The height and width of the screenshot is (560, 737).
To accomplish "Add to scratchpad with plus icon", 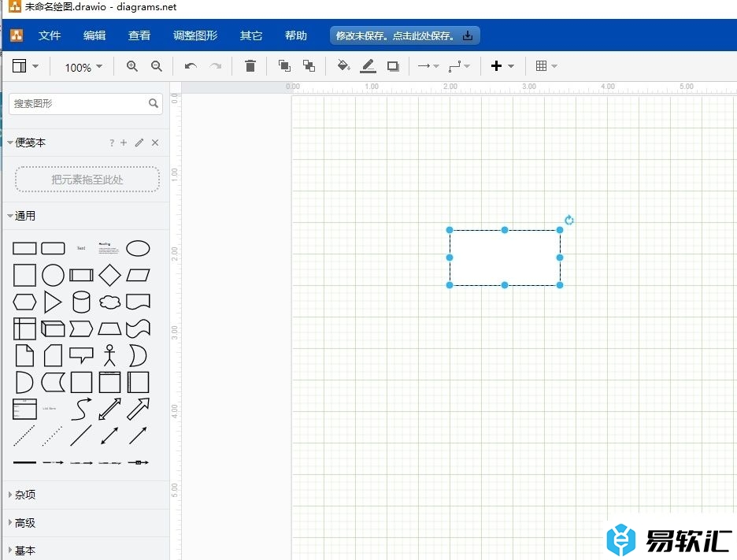I will (x=124, y=143).
